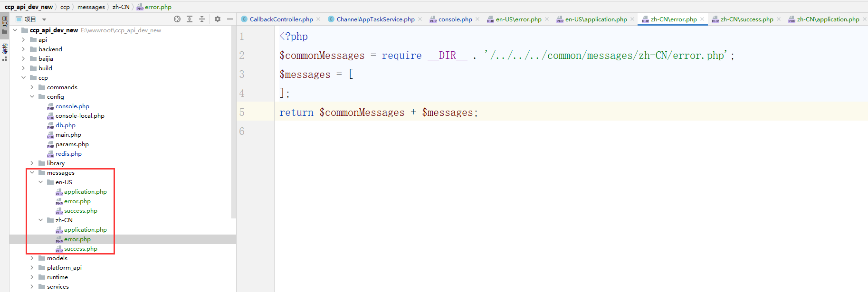The image size is (868, 292).
Task: Click error.php in the breadcrumb path
Action: (154, 7)
